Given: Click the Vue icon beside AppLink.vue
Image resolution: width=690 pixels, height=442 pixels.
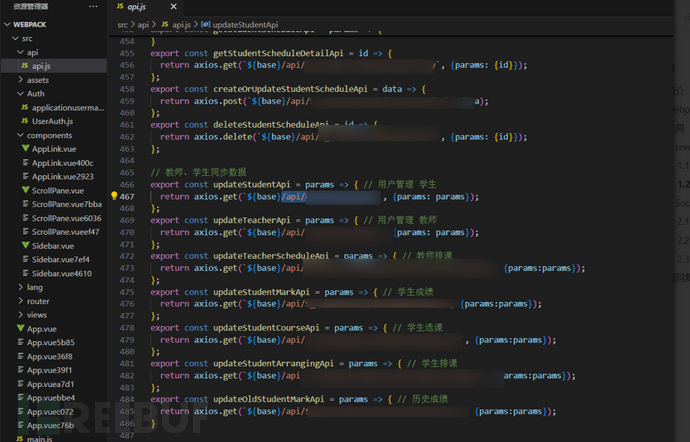Looking at the screenshot, I should tap(24, 148).
